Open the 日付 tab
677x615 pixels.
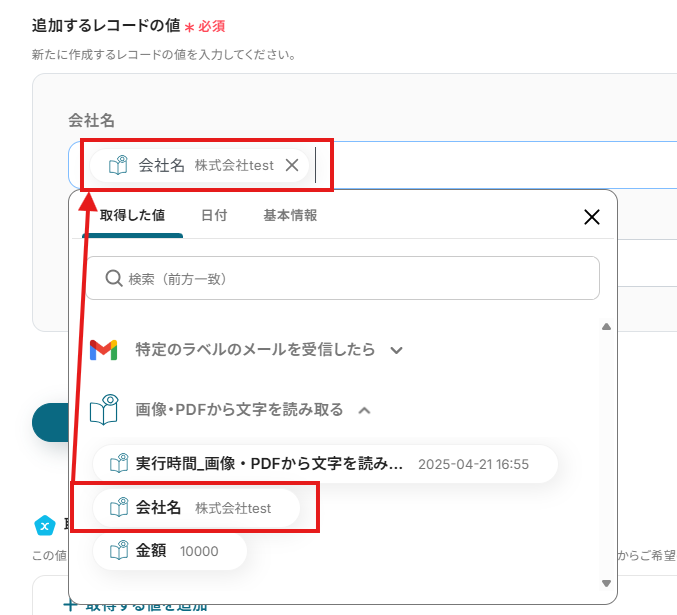click(214, 215)
